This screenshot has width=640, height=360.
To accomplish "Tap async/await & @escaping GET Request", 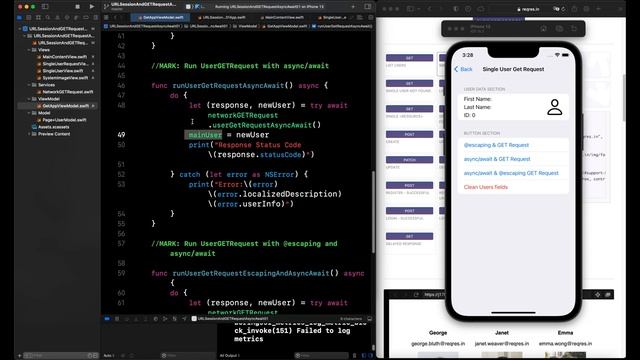I will pos(513,173).
